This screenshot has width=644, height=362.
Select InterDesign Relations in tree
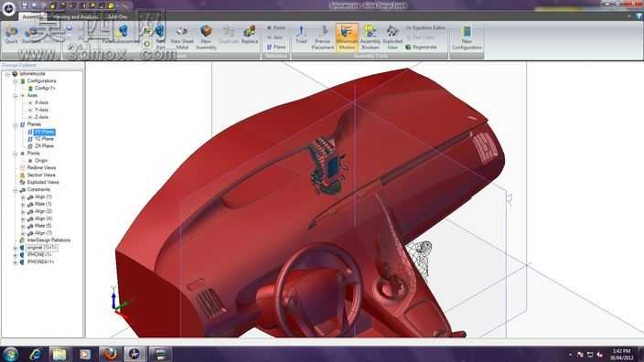coord(48,240)
